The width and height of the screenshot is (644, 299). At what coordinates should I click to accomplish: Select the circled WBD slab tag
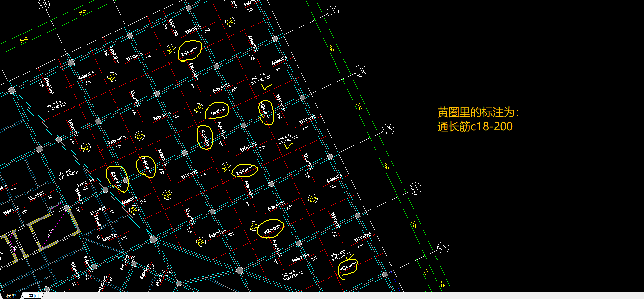tap(230, 22)
